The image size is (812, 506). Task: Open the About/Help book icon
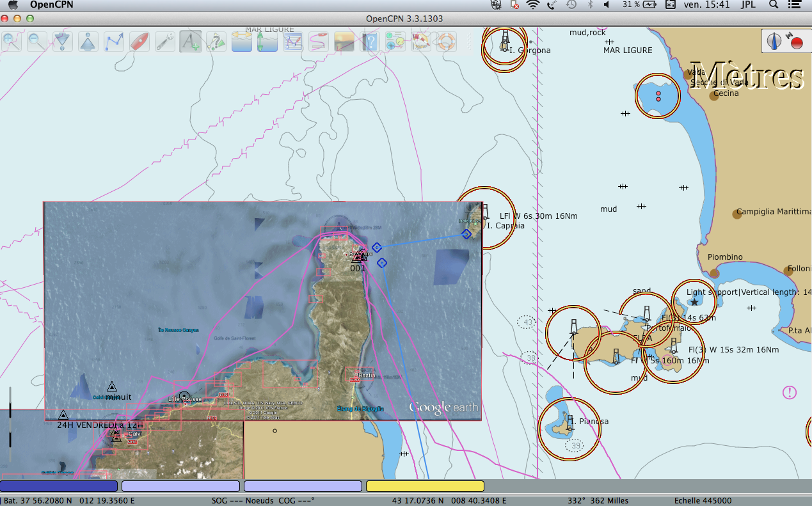(x=369, y=42)
